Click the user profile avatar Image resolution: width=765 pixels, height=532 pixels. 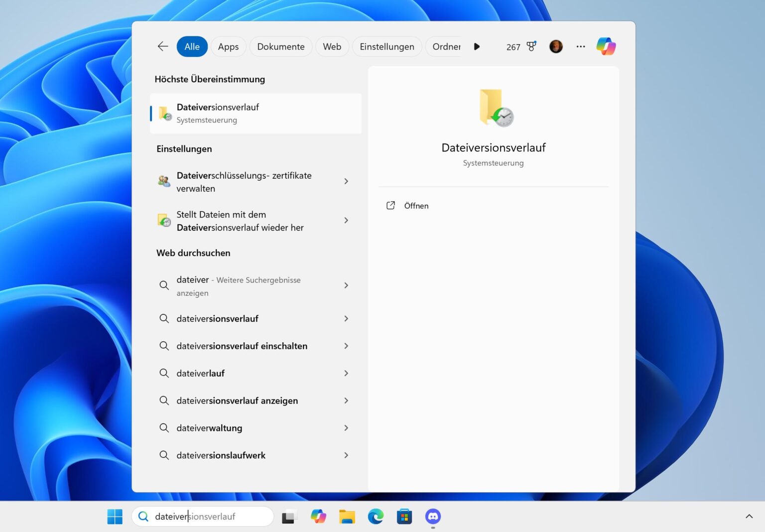click(x=556, y=46)
